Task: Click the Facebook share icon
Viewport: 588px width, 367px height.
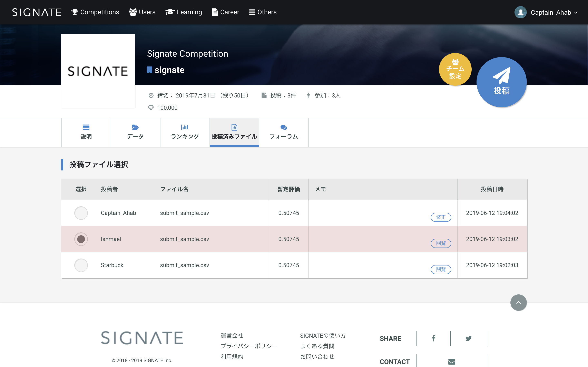Action: [433, 338]
